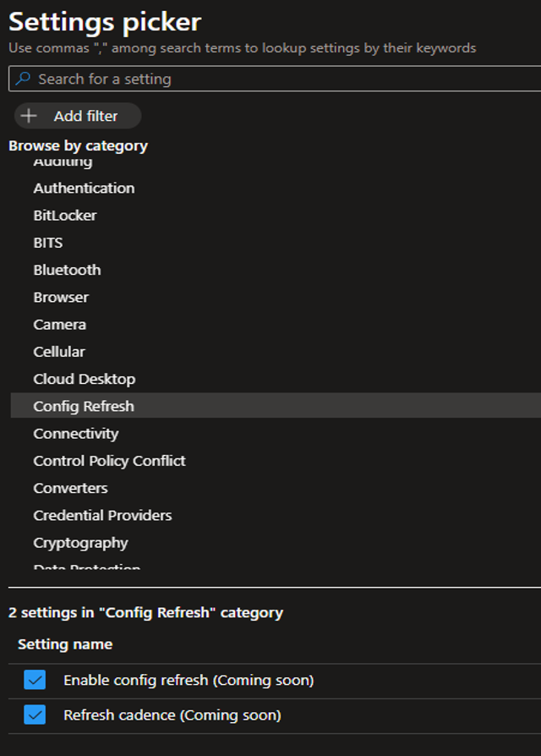This screenshot has width=541, height=756.
Task: Select the Camera category
Action: 59,324
